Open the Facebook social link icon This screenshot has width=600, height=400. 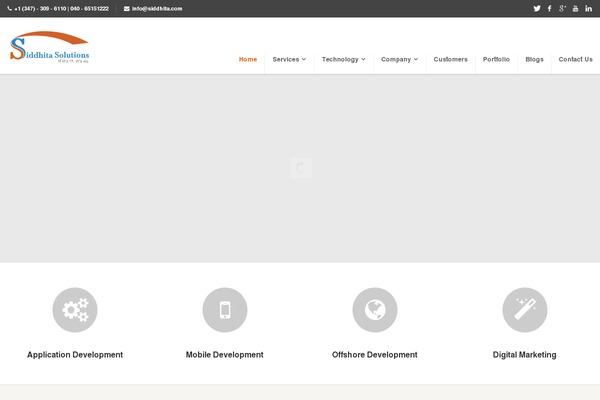click(x=549, y=8)
